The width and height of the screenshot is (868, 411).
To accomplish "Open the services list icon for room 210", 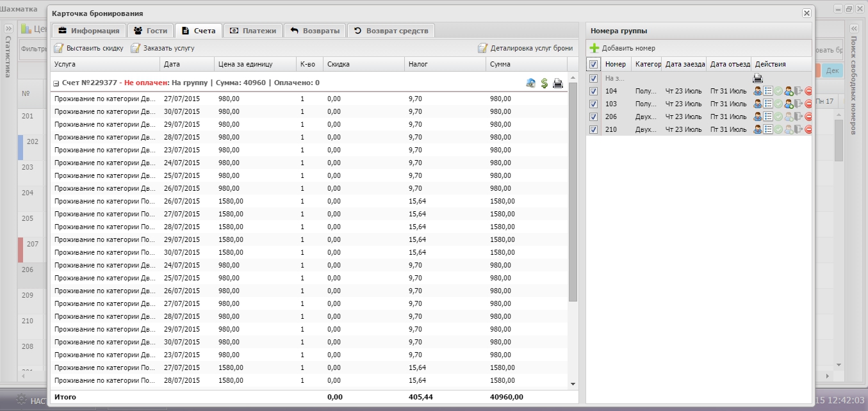I will 768,129.
